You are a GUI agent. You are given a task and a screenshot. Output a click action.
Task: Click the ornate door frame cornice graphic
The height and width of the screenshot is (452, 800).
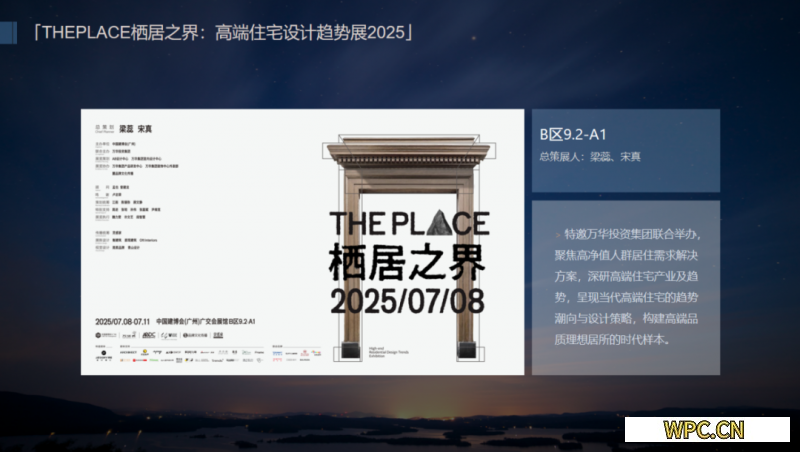click(x=407, y=152)
